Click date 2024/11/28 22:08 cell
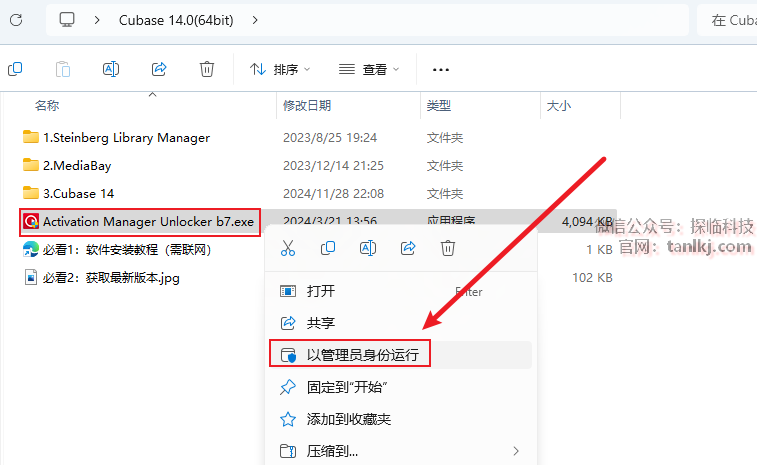This screenshot has height=465, width=757. coord(333,194)
